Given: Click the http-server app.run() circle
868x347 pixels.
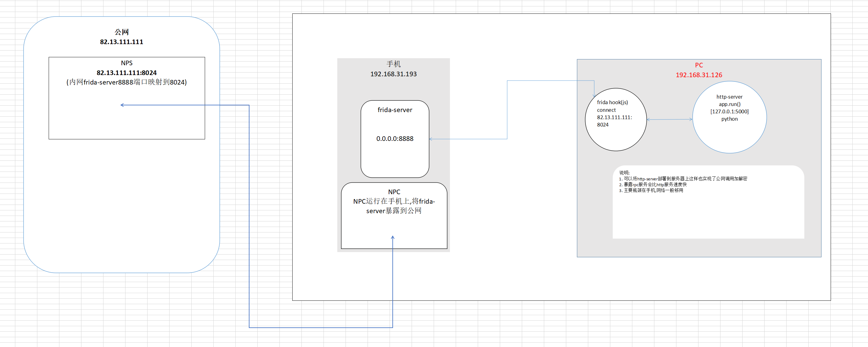Looking at the screenshot, I should tap(730, 117).
